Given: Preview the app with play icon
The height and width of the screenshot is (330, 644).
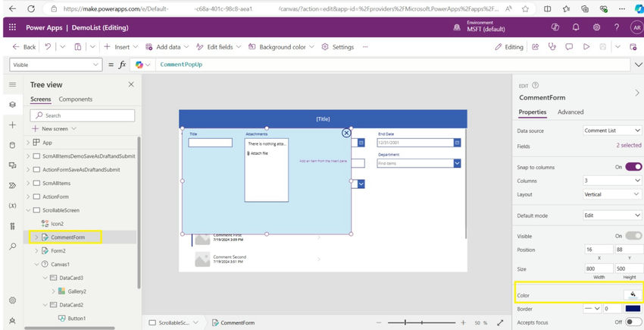Looking at the screenshot, I should [x=586, y=47].
